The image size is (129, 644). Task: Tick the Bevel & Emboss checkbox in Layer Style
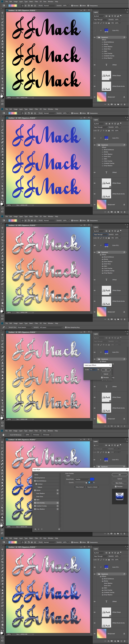click(x=35, y=481)
